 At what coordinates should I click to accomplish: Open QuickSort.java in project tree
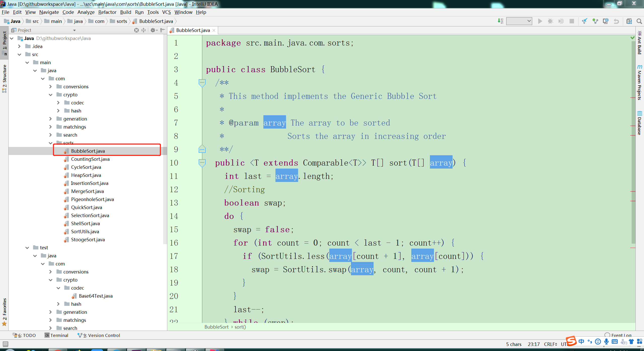86,207
